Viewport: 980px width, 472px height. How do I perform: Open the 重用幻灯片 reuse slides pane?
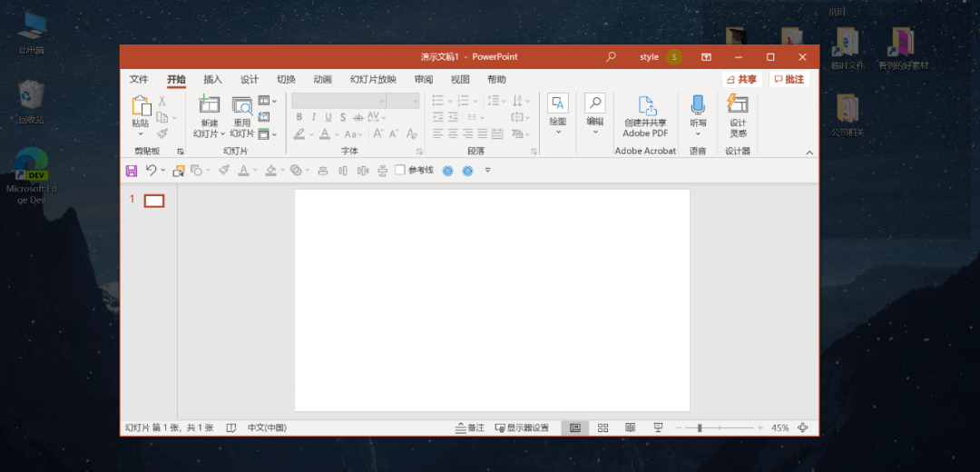tap(242, 117)
